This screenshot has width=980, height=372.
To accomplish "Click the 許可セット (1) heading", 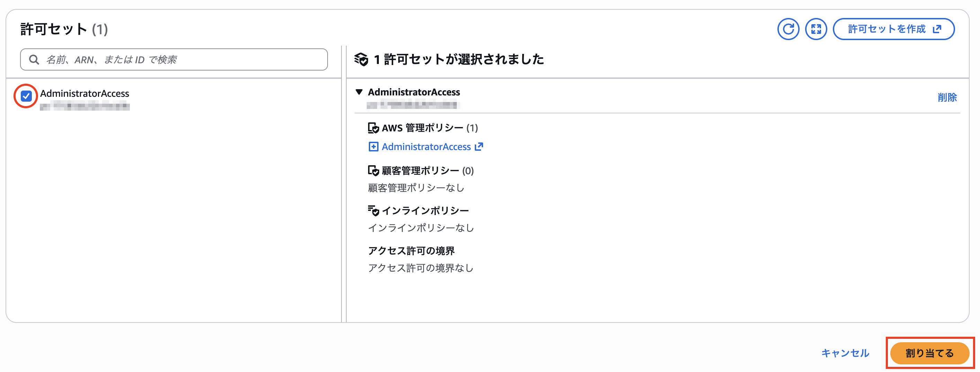I will click(x=63, y=28).
